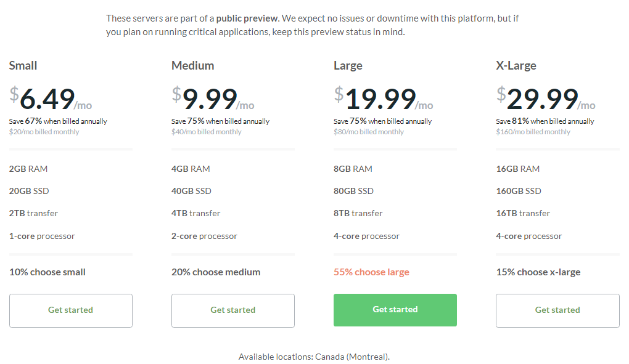This screenshot has width=629, height=364.
Task: Click '$20/mo billed monthly' text
Action: (x=44, y=132)
